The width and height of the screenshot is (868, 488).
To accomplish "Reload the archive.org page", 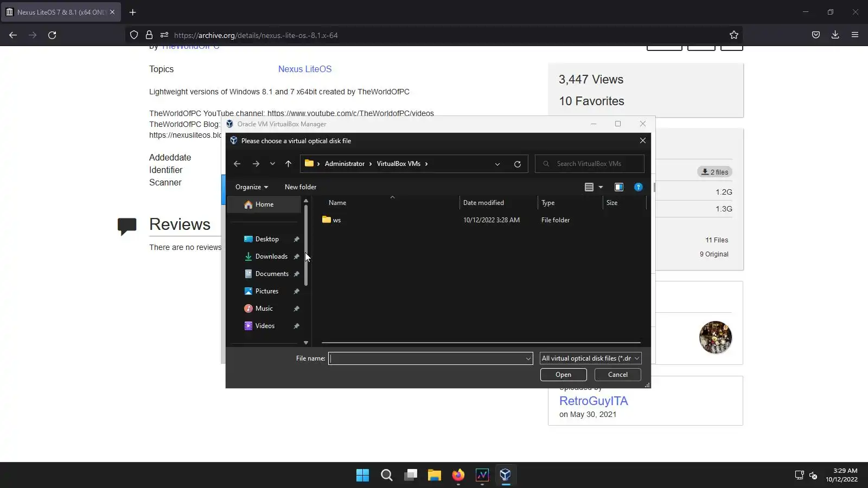I will [x=52, y=35].
